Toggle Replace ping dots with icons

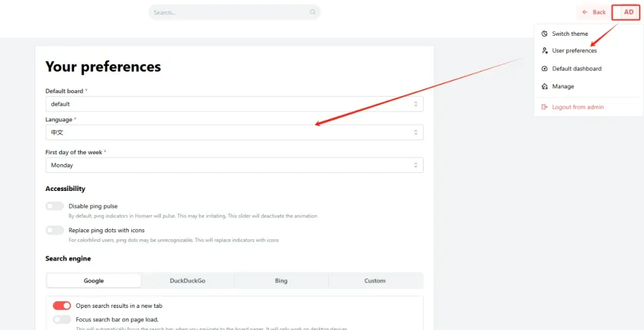(55, 230)
